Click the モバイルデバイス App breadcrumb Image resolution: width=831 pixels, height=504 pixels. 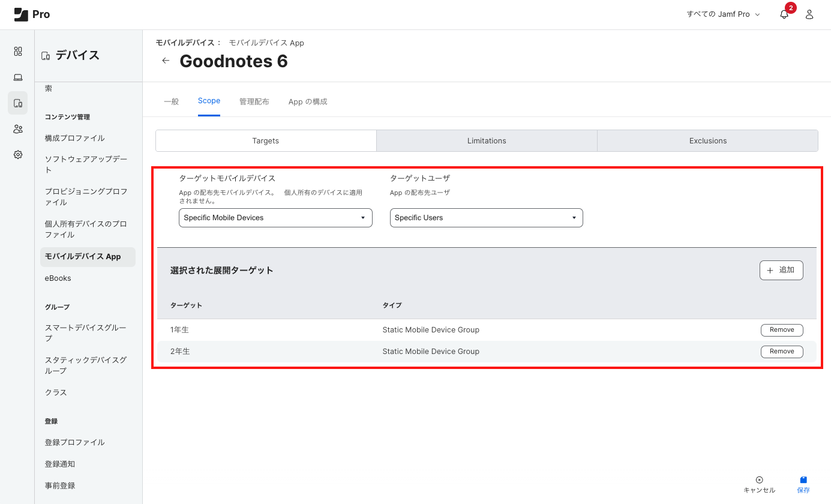[266, 43]
